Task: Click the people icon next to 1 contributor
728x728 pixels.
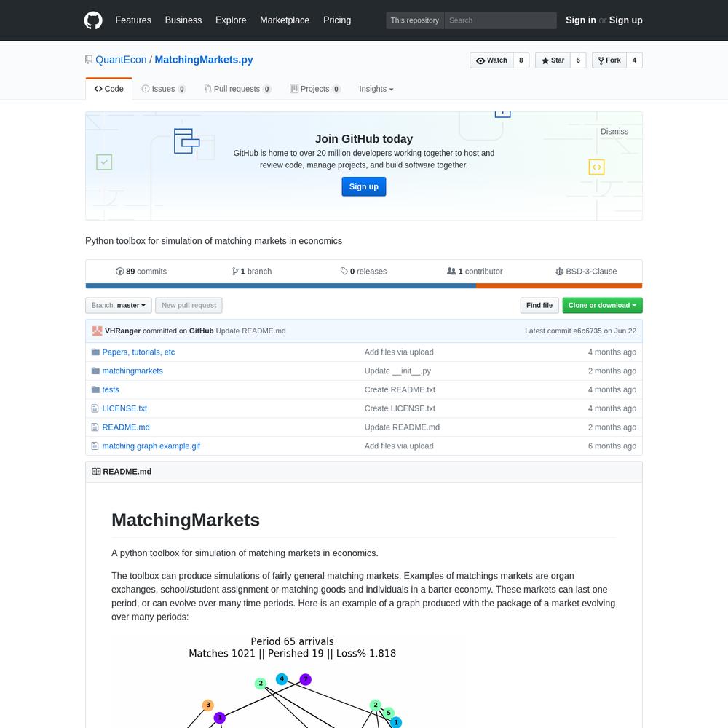Action: tap(451, 271)
